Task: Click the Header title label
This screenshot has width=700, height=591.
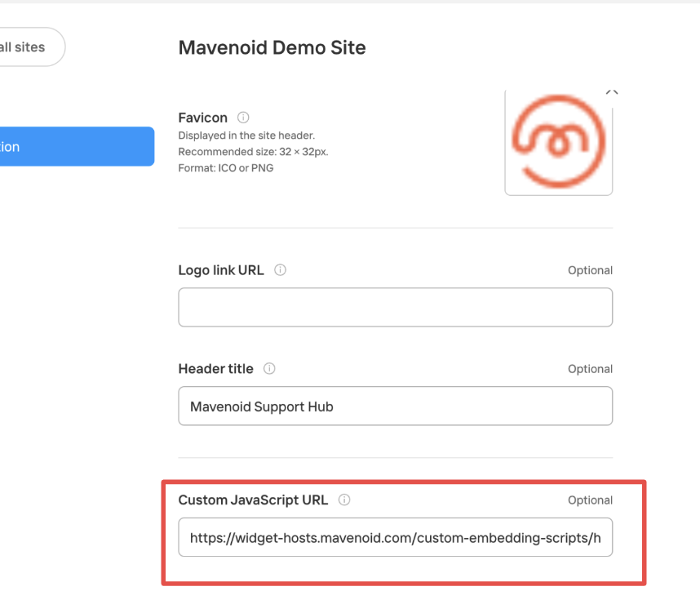Action: (x=215, y=368)
